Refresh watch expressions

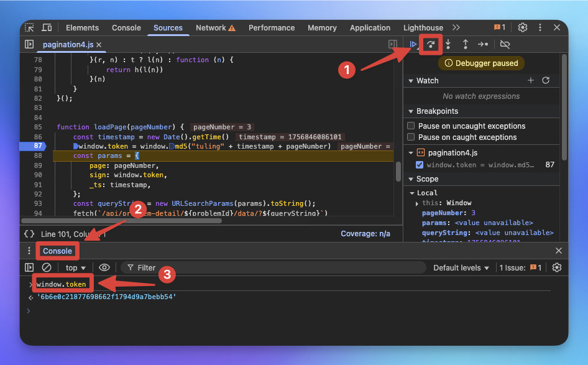point(546,80)
